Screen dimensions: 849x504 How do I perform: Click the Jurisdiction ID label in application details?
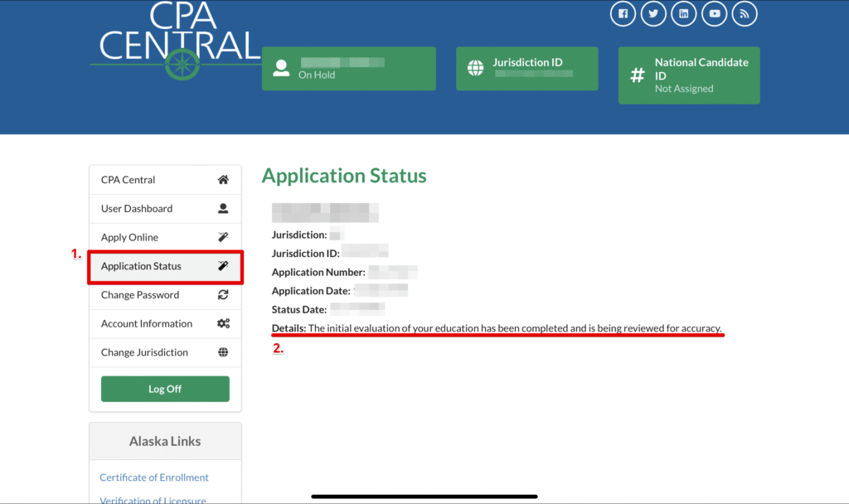pyautogui.click(x=305, y=254)
